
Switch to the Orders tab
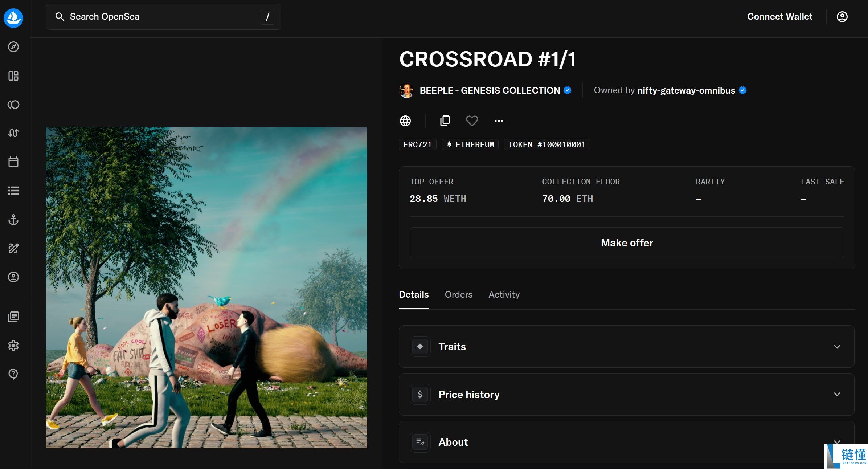(x=459, y=295)
